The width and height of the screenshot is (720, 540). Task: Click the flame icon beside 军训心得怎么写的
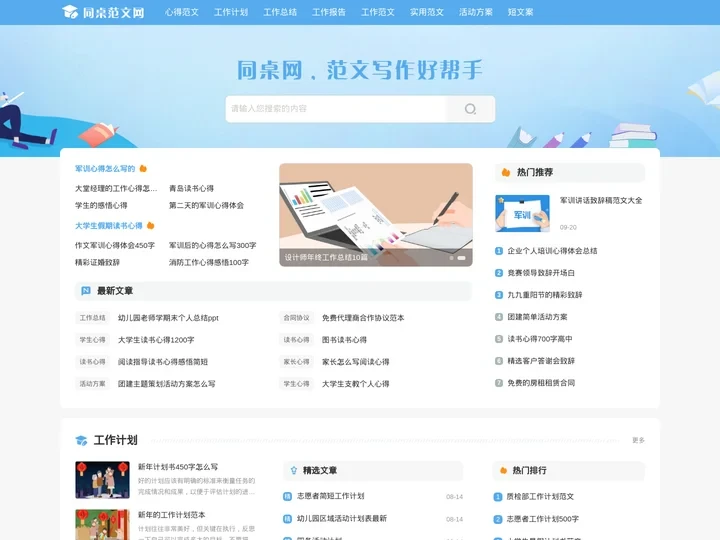(x=143, y=169)
